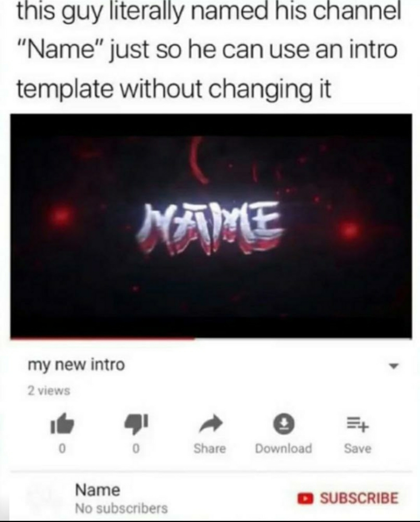Click the Download label text
The width and height of the screenshot is (420, 522).
click(283, 449)
